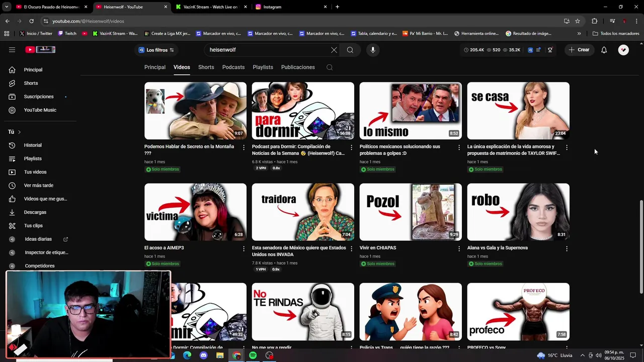This screenshot has height=362, width=644.
Task: Open Vivir en CHIAPAS video title
Action: (378, 248)
